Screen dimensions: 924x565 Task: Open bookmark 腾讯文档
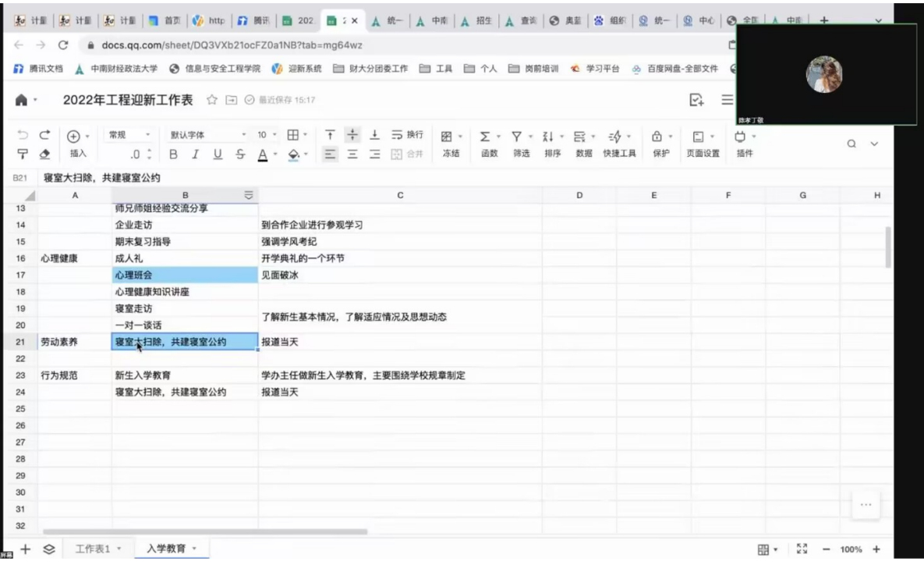[x=38, y=69]
